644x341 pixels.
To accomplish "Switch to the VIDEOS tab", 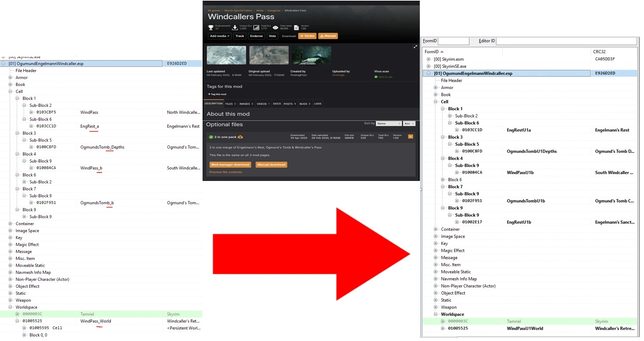I will [x=263, y=104].
